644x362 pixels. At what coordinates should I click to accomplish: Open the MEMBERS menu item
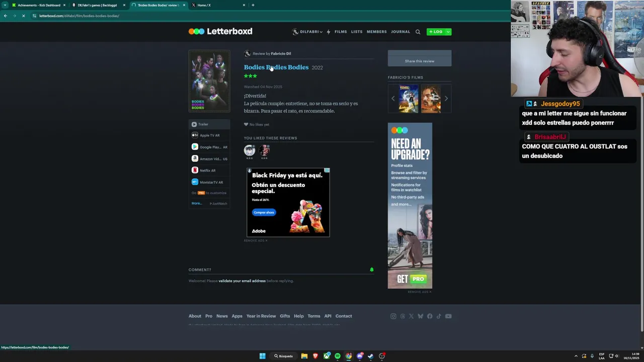377,32
